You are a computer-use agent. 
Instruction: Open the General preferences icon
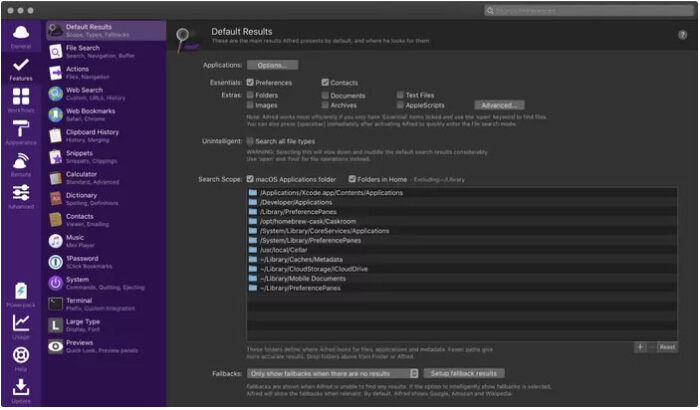tap(21, 33)
